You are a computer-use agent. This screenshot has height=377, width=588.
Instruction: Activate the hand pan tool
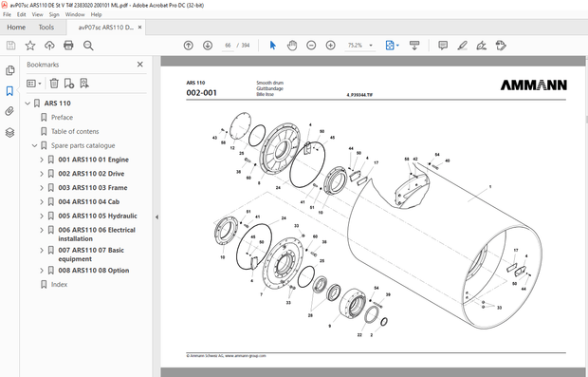pos(292,46)
